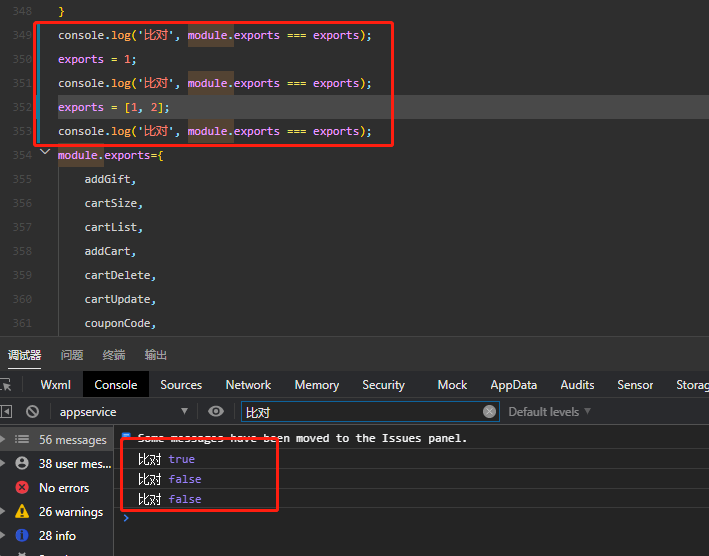Select the 28 info sidebar row
The height and width of the screenshot is (556, 709).
(x=57, y=535)
